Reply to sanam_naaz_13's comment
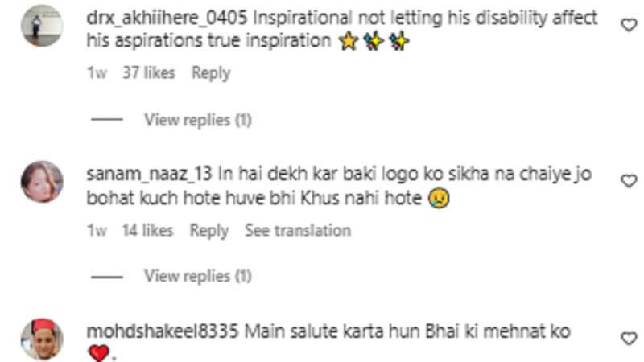Viewport: 644px width, 362px height. click(x=209, y=231)
